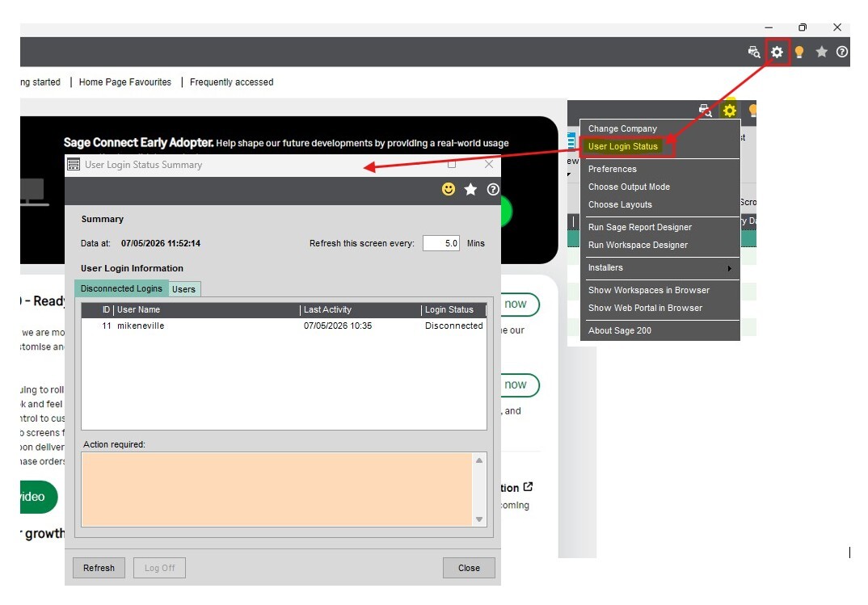
Task: Open help icon in User Login dialog
Action: pyautogui.click(x=493, y=189)
